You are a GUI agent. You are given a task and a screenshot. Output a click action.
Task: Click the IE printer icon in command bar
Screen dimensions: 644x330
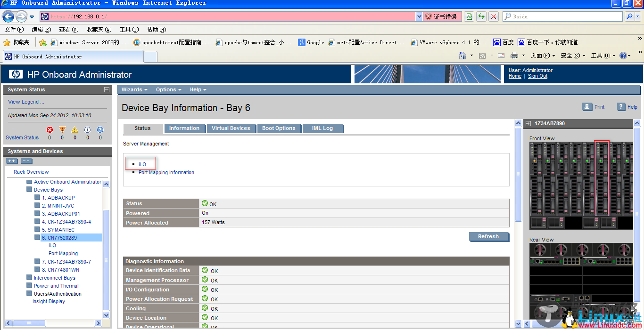514,56
